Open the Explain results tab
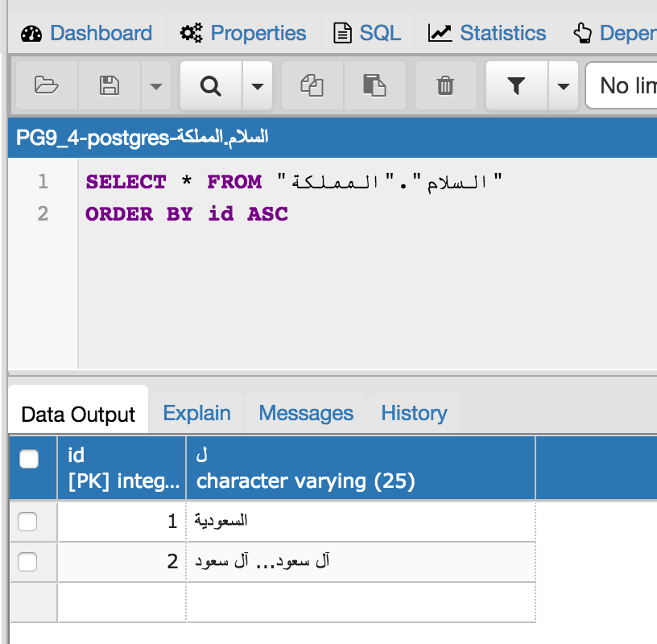Viewport: 657px width, 644px height. pos(196,413)
